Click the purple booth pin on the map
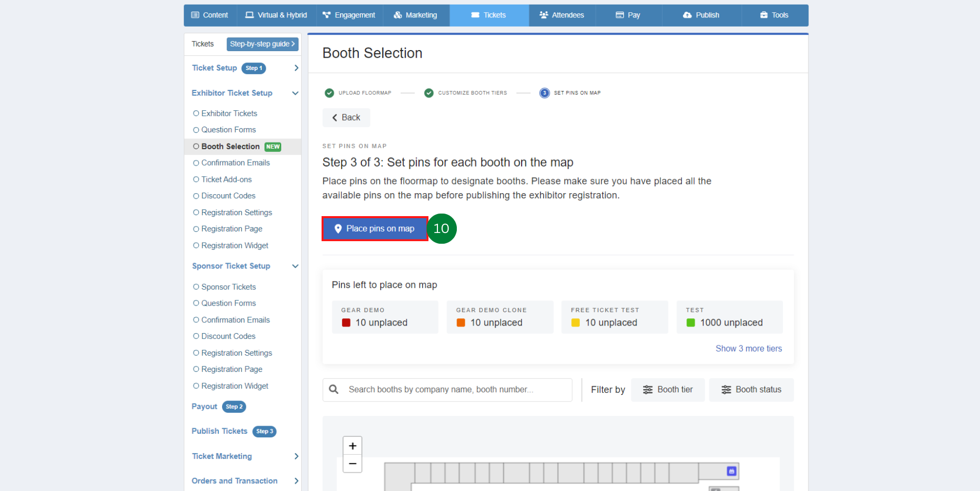Image resolution: width=980 pixels, height=491 pixels. coord(731,471)
